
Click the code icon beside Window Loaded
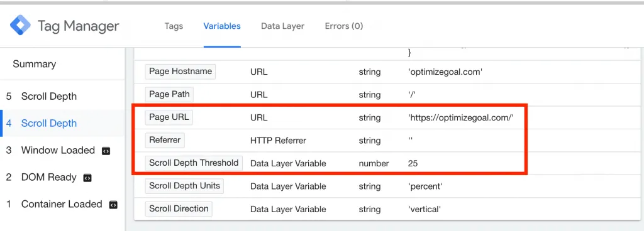click(x=106, y=151)
